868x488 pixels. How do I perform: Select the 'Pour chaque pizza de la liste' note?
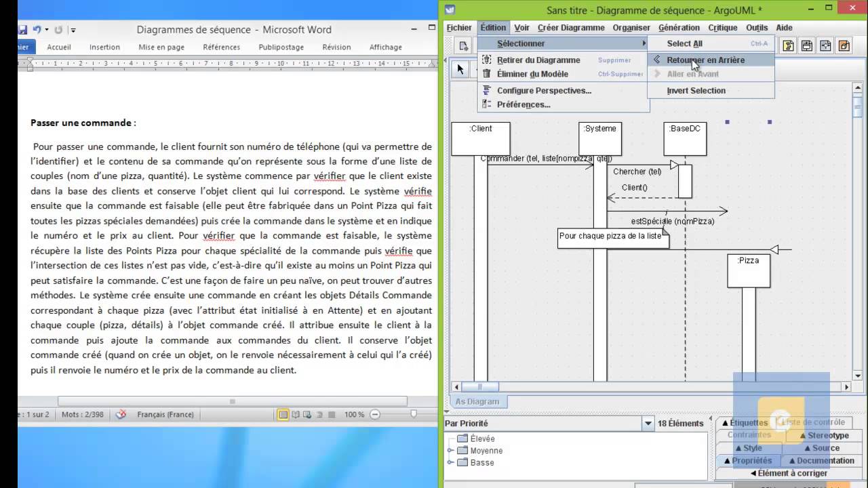pyautogui.click(x=614, y=237)
